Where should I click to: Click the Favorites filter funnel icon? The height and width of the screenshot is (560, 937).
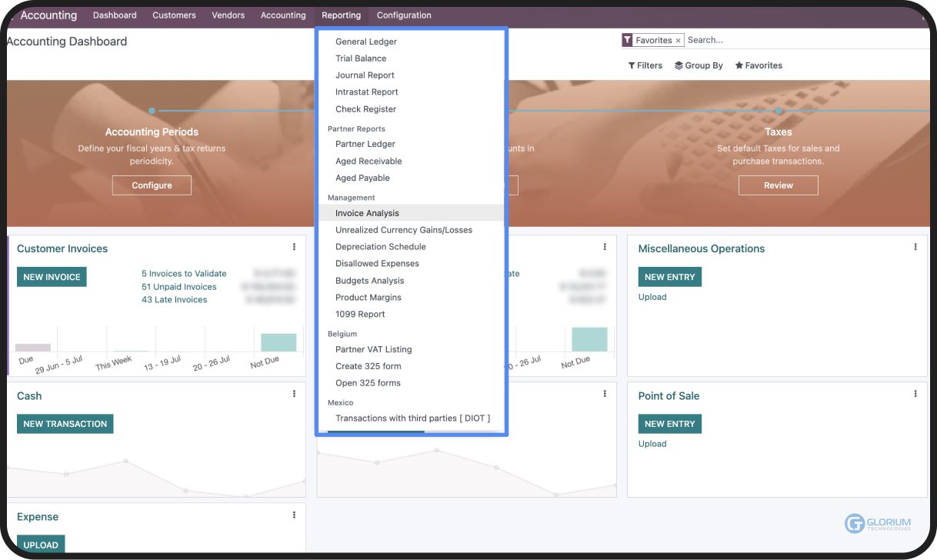point(628,40)
